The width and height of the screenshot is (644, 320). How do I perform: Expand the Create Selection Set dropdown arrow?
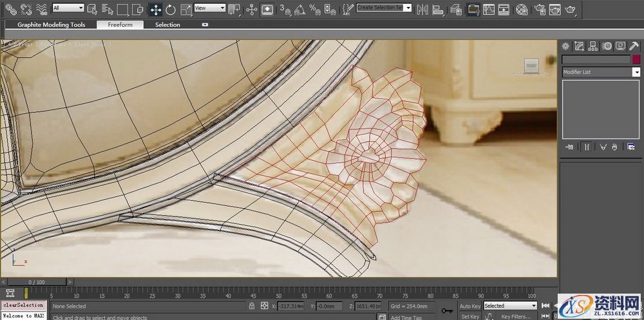(x=408, y=7)
